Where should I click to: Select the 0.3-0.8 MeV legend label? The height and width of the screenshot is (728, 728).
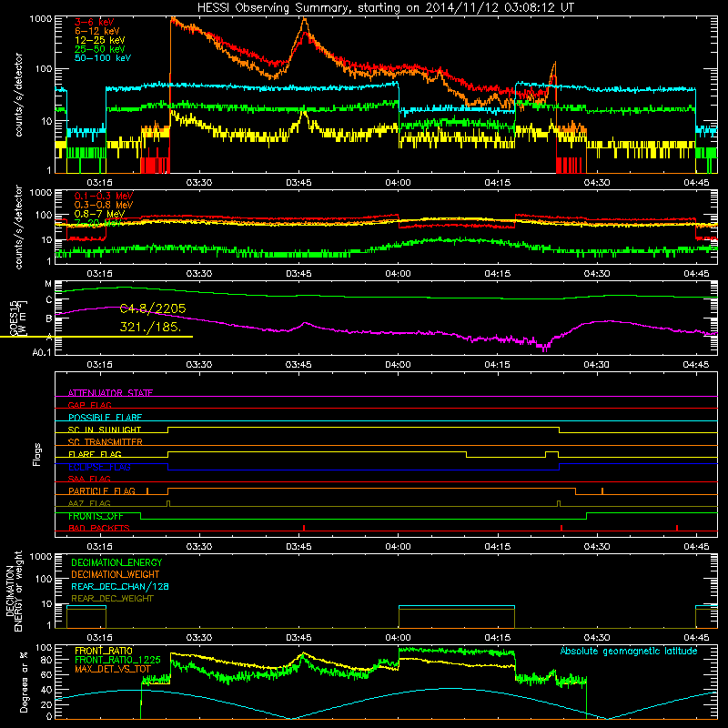point(104,205)
